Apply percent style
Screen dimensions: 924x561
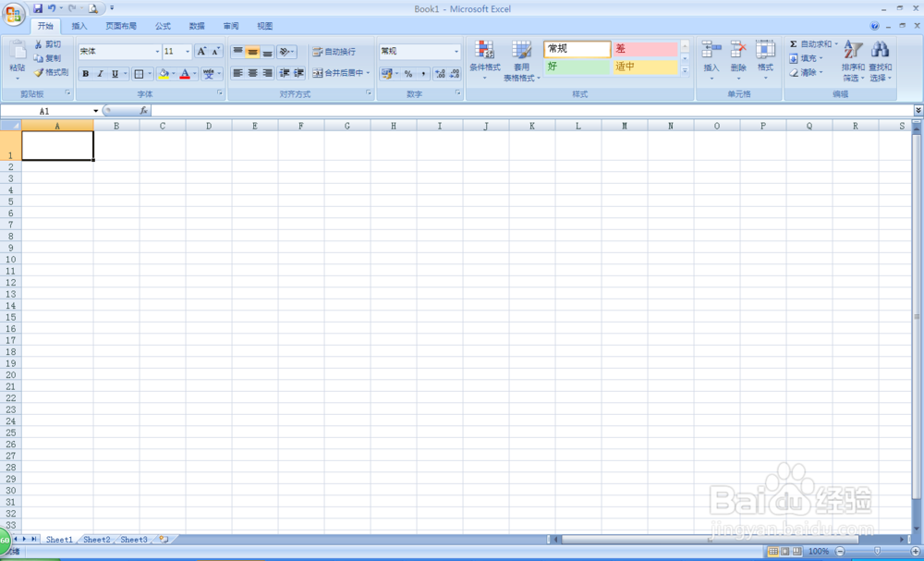(x=408, y=74)
